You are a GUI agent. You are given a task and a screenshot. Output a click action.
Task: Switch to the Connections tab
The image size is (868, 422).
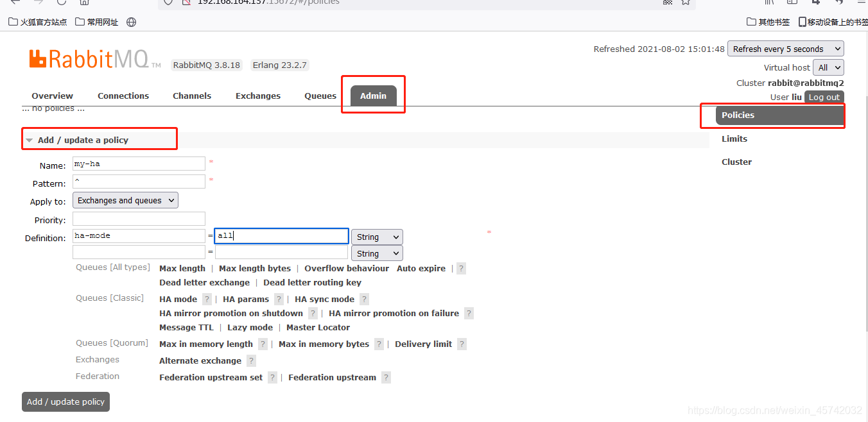(x=123, y=96)
